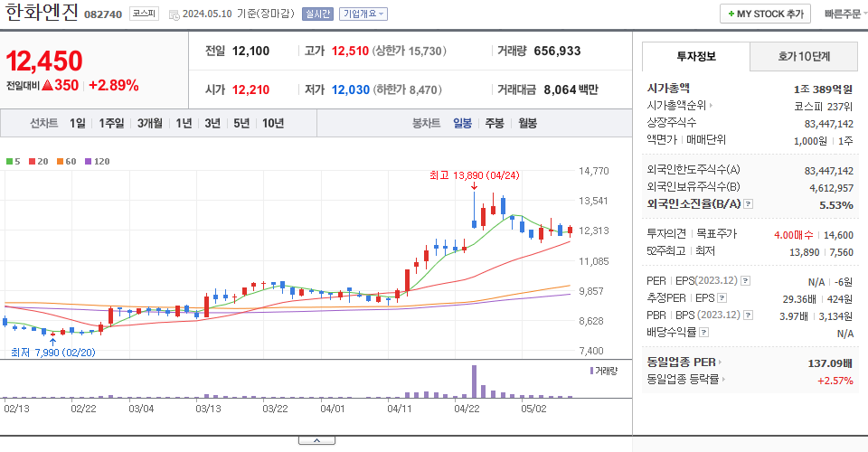Image resolution: width=868 pixels, height=452 pixels.
Task: Open help icon next to PBR BPS(2023.12)
Action: tap(748, 315)
